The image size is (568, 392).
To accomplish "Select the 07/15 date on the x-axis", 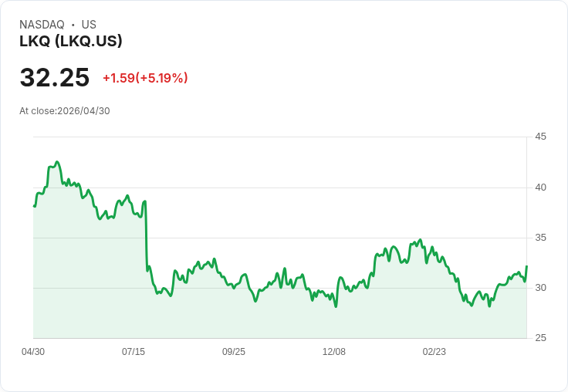I will (x=134, y=352).
